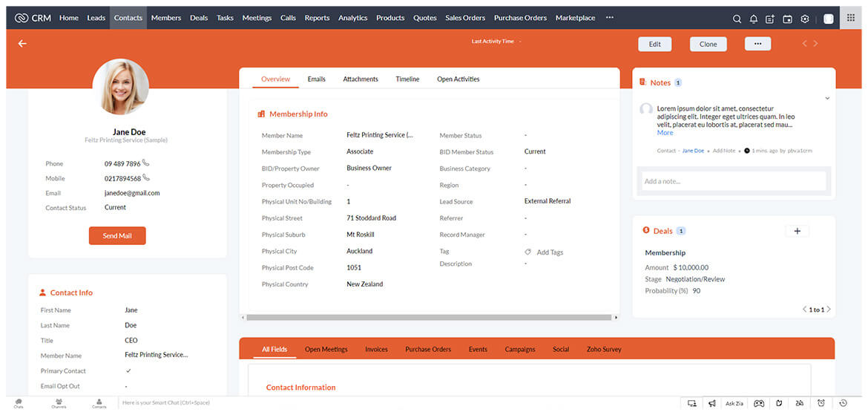
Task: Click the notifications bell icon
Action: pos(754,19)
